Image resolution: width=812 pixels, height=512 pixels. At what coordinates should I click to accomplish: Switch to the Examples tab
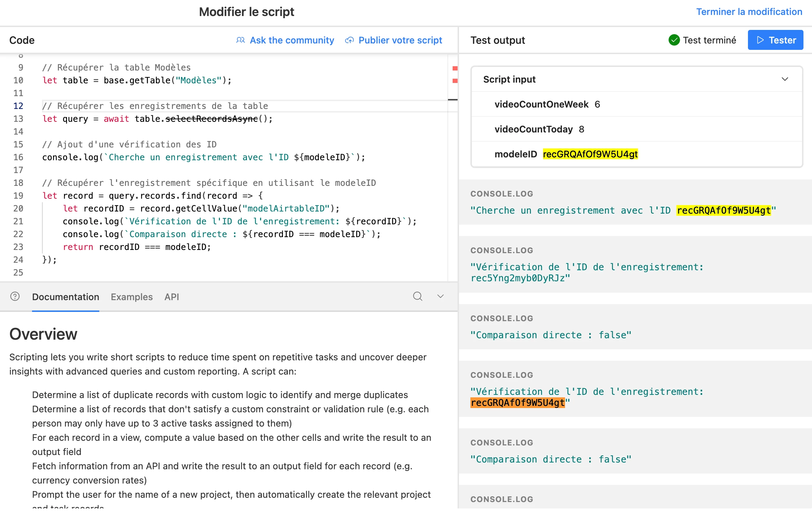coord(132,297)
